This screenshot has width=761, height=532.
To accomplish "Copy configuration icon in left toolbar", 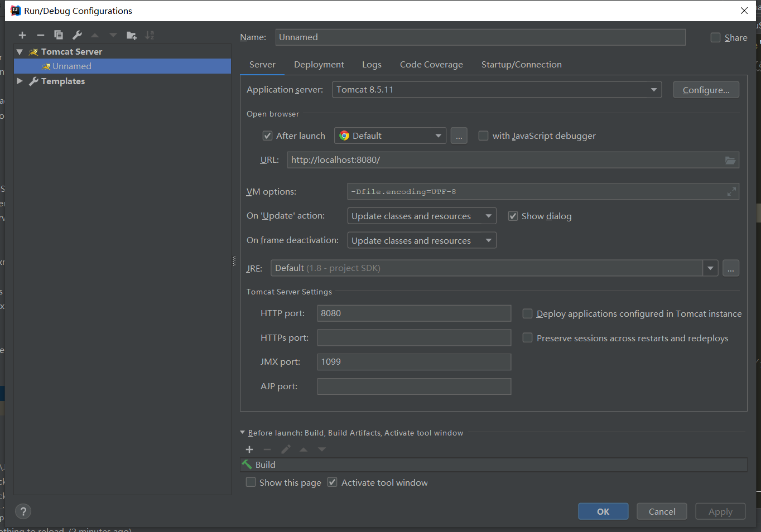I will click(x=59, y=35).
